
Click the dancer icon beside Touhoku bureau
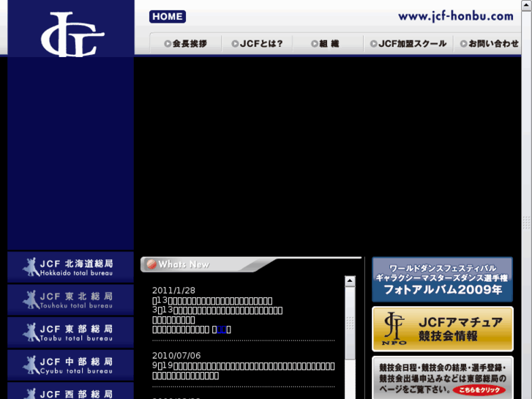coord(31,299)
